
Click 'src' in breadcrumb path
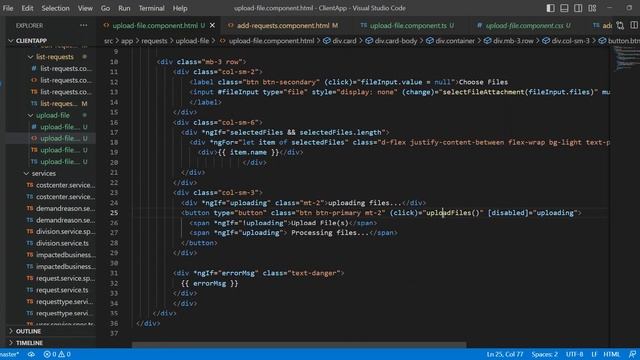[108, 41]
